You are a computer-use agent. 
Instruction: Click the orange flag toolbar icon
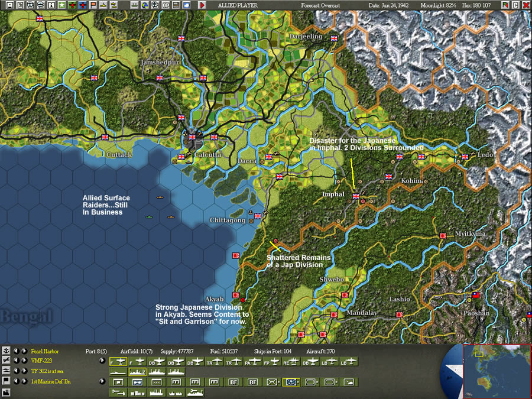click(93, 5)
